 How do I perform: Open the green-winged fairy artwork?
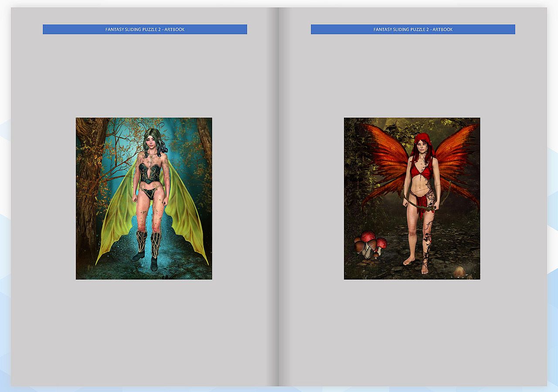[x=144, y=199]
